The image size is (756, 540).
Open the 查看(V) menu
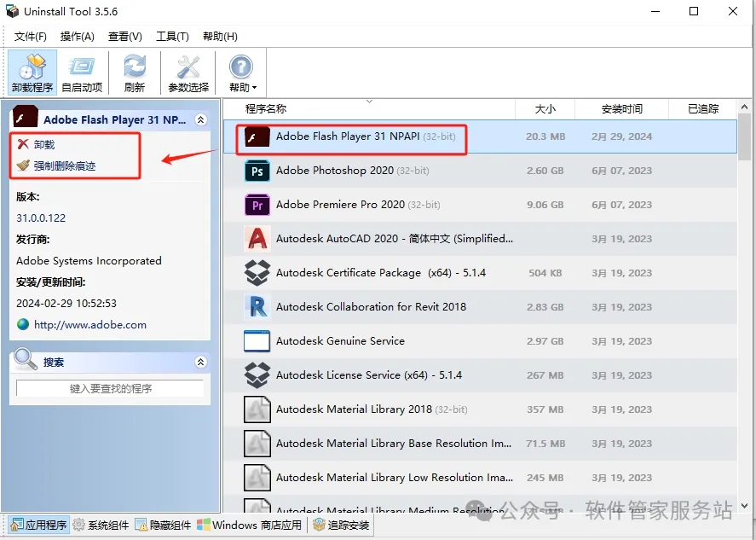[x=125, y=37]
